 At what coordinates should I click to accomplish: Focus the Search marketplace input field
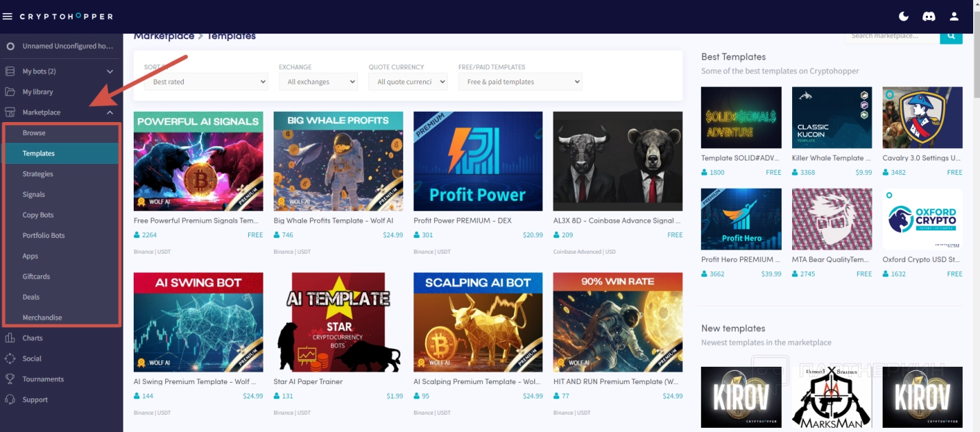[892, 36]
